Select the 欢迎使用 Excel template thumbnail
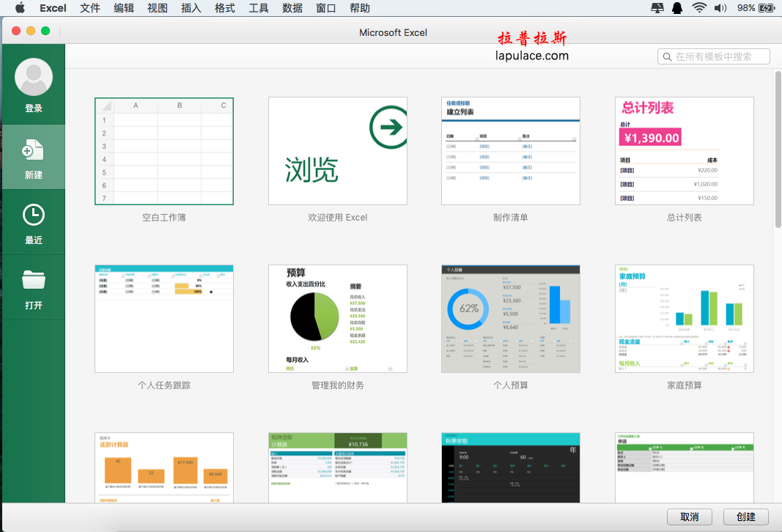 [x=338, y=151]
